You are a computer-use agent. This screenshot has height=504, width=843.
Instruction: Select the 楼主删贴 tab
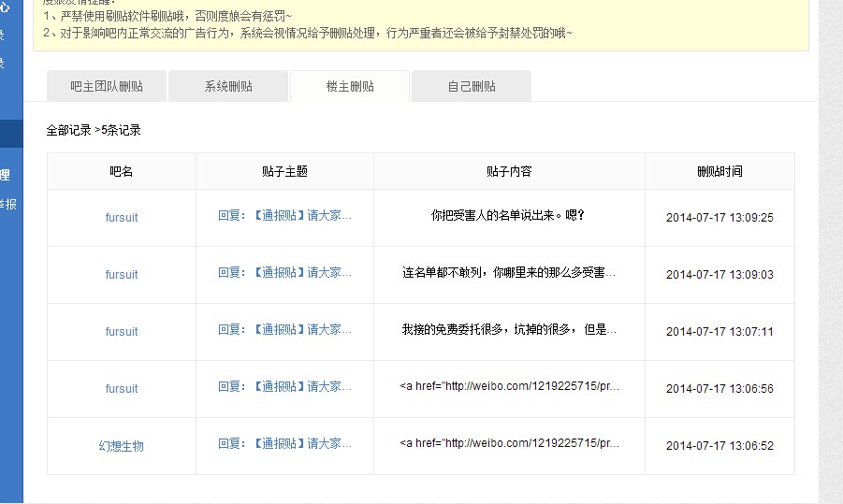(x=350, y=86)
